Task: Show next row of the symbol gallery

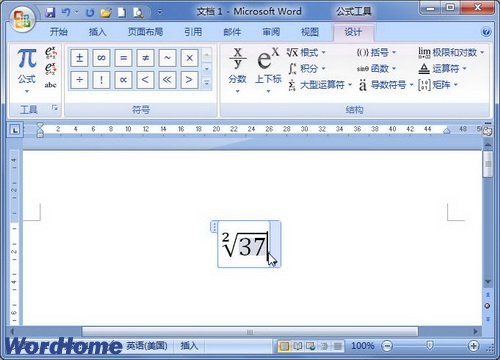Action: point(207,69)
